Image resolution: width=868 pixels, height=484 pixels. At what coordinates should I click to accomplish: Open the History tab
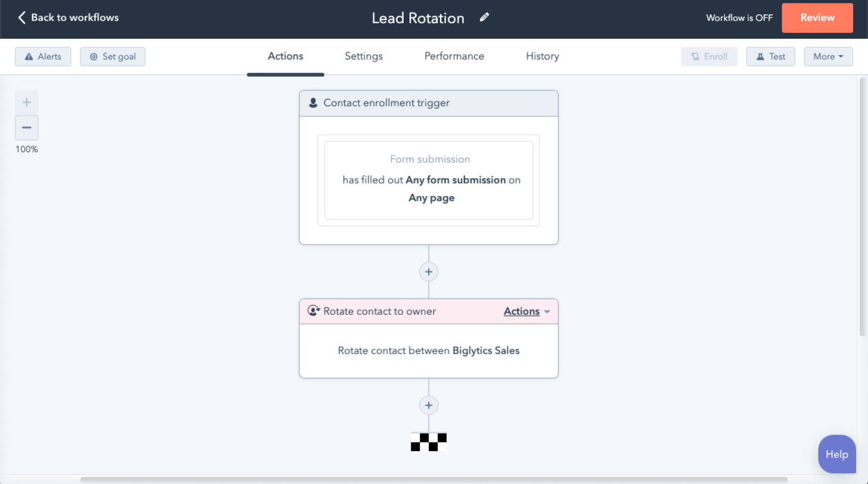[x=542, y=56]
